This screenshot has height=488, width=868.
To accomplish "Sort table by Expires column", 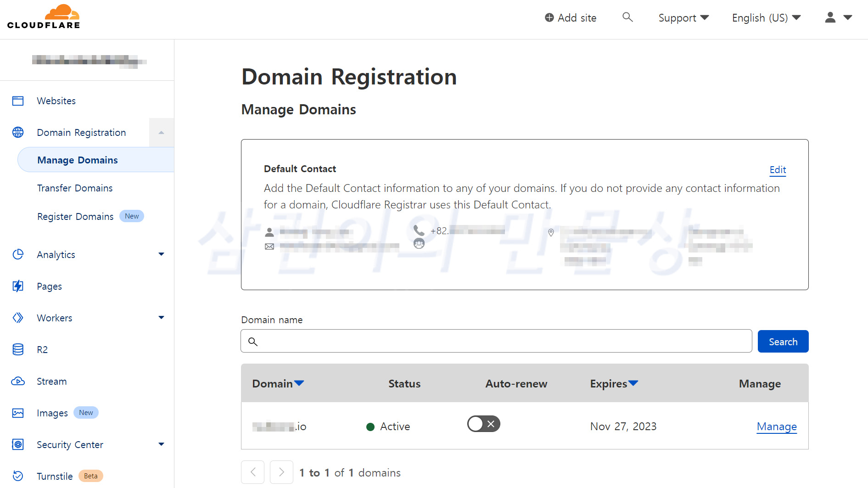I will pyautogui.click(x=614, y=384).
